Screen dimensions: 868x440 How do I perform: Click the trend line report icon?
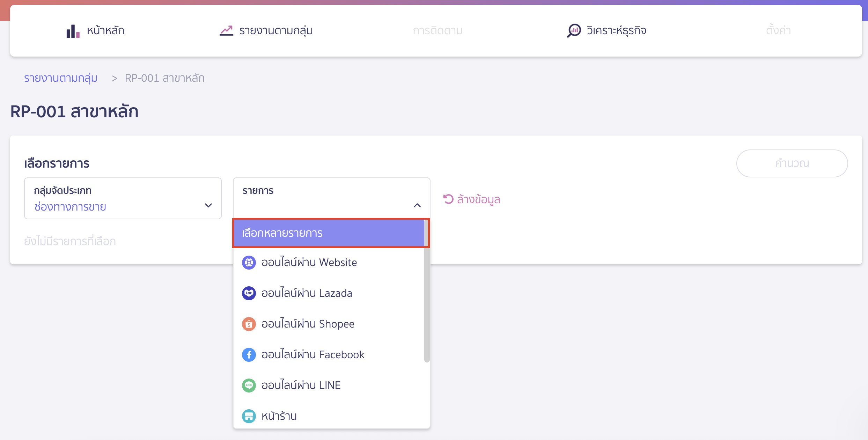click(226, 31)
